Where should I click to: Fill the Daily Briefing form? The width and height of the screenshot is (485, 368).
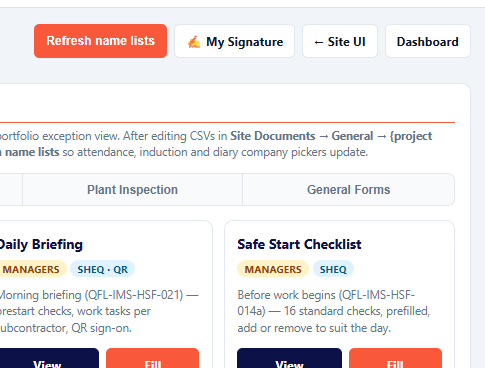[153, 359]
